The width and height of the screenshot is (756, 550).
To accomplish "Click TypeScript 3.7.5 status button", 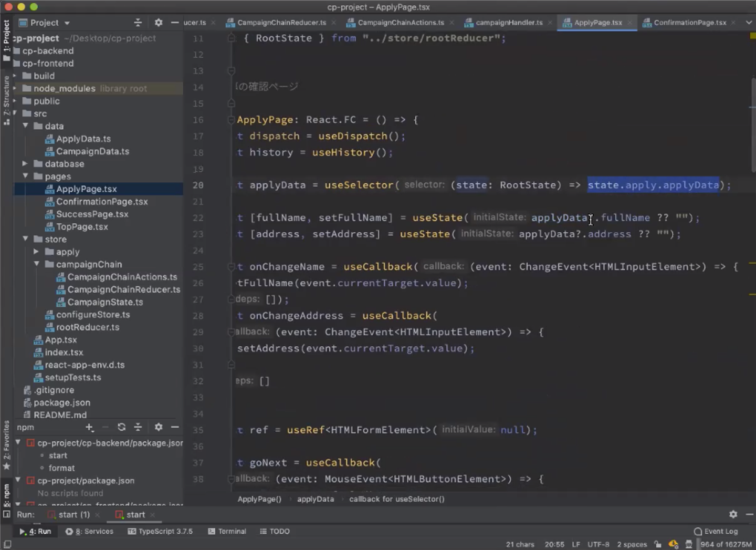I will 160,531.
